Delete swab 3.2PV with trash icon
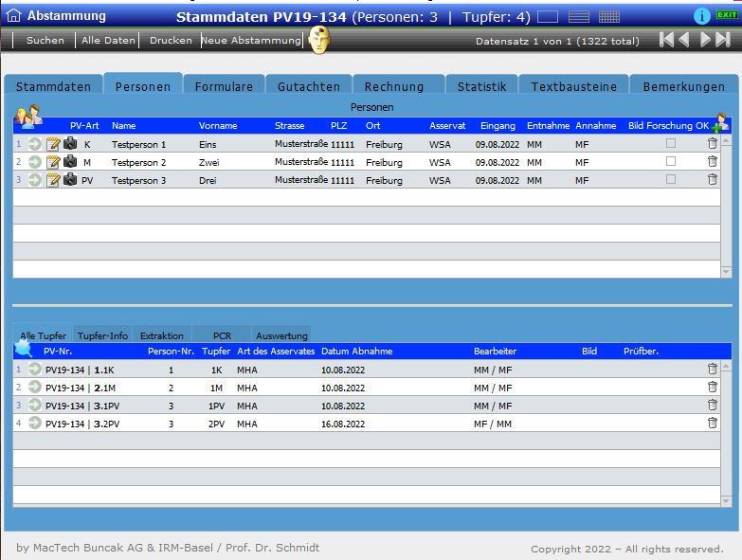Screen dimensions: 742x560 click(713, 423)
